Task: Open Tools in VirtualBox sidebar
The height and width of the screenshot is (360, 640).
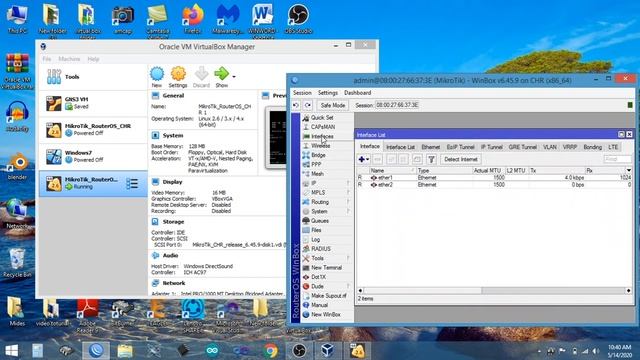Action: point(93,77)
